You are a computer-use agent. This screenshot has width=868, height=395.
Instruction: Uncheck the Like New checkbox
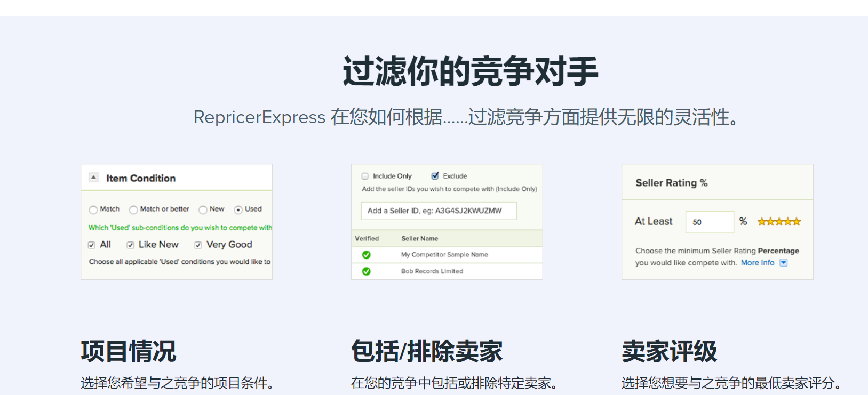(130, 245)
